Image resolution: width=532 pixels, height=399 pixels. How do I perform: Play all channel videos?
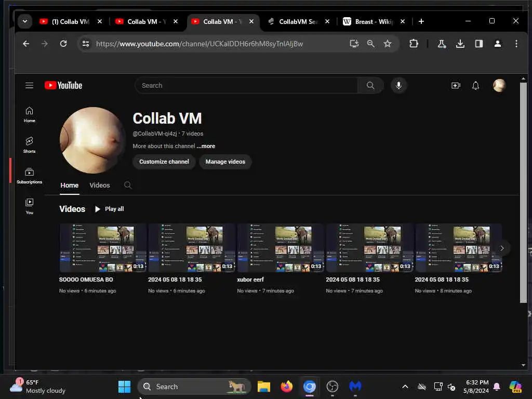point(109,209)
